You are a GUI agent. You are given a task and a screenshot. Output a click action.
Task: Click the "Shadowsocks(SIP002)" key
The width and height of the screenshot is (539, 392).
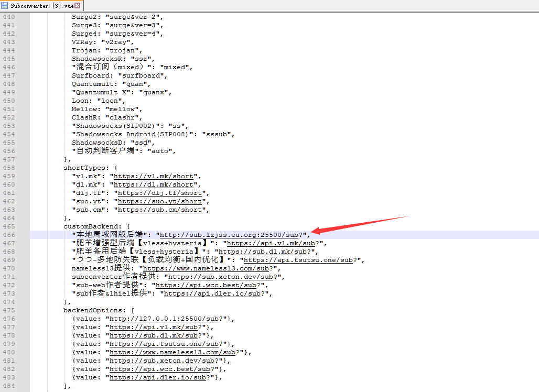coord(115,126)
